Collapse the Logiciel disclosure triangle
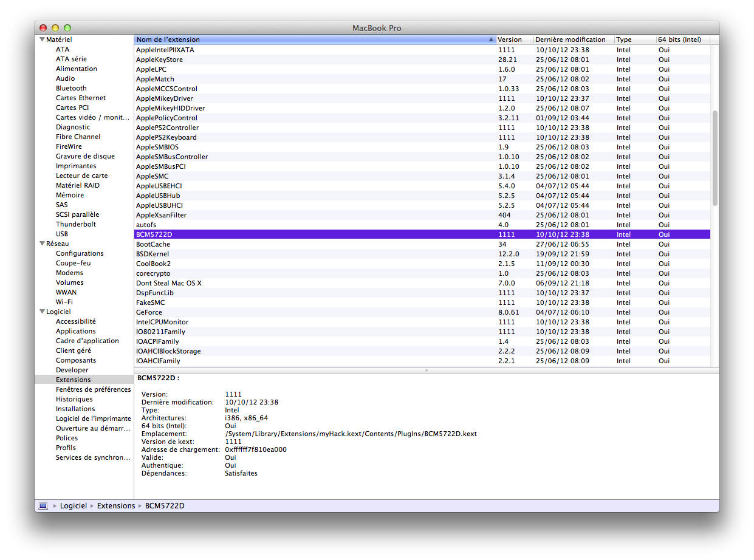This screenshot has height=560, width=754. 42,312
